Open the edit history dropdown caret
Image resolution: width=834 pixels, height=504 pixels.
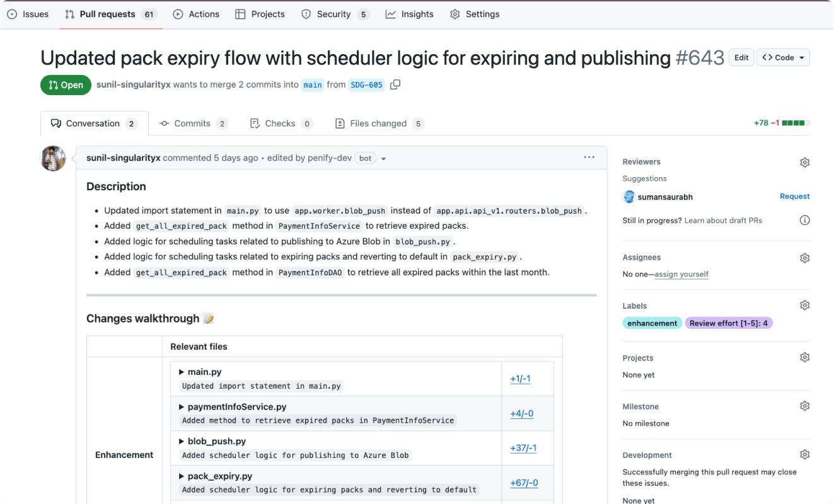[383, 159]
